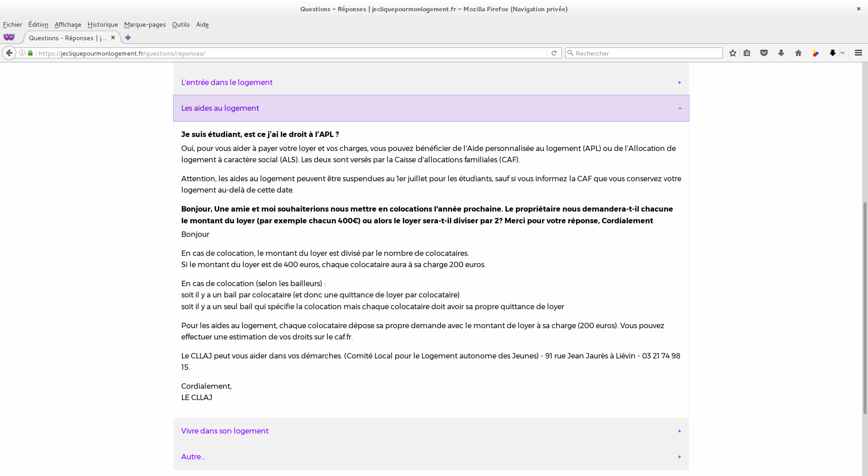Click plus sign beside L'entrée dans le logement
The height and width of the screenshot is (476, 868).
679,82
